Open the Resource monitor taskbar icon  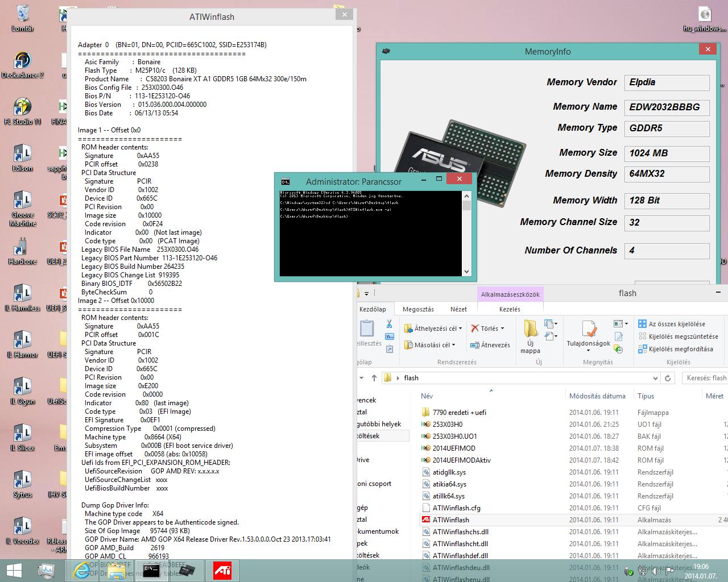pyautogui.click(x=47, y=570)
